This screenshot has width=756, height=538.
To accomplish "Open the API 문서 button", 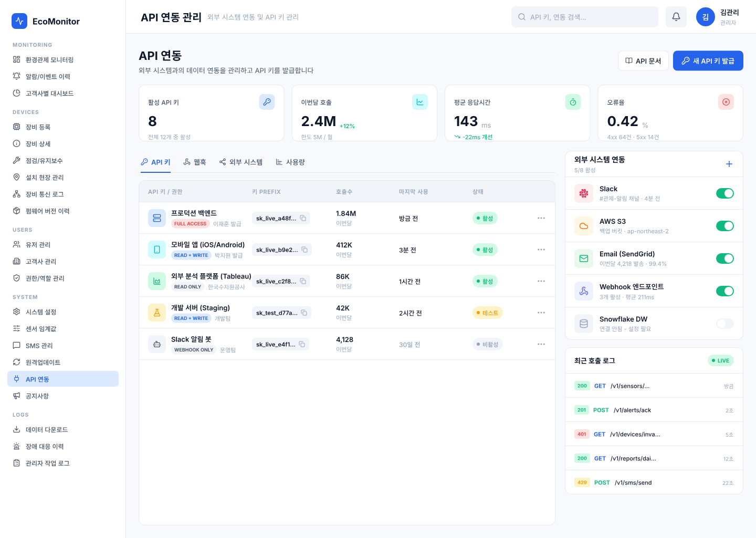I will click(643, 61).
